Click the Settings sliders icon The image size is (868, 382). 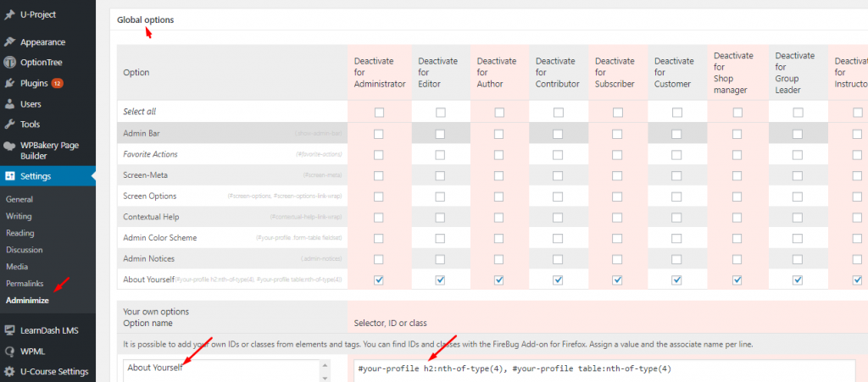pyautogui.click(x=9, y=176)
